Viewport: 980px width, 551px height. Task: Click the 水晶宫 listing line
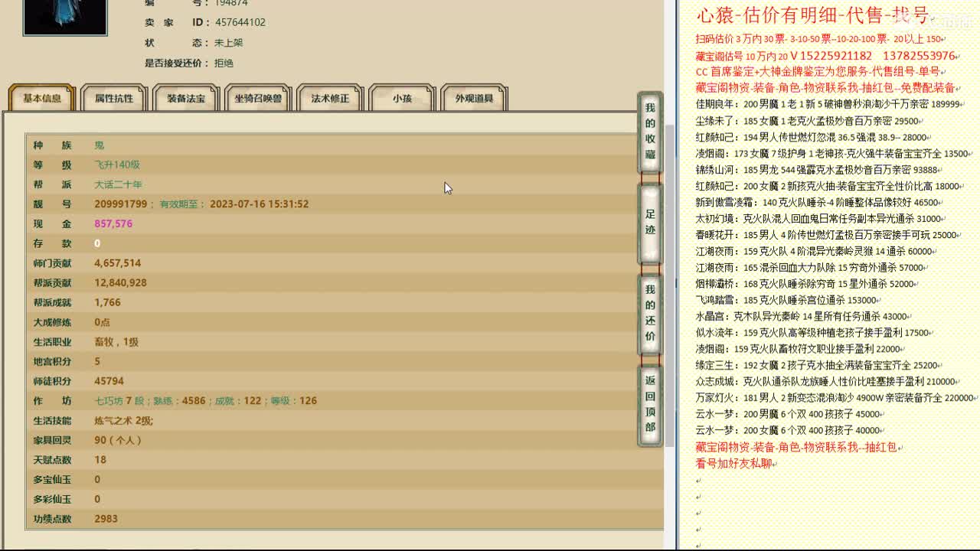pyautogui.click(x=804, y=317)
